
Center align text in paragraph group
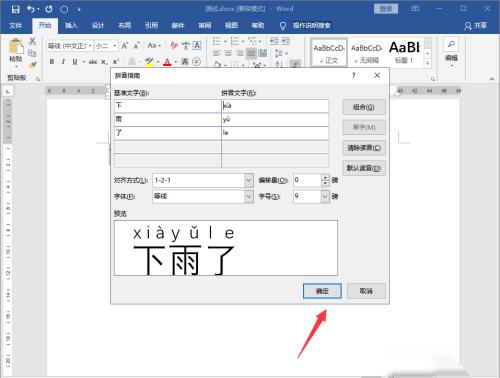(228, 53)
